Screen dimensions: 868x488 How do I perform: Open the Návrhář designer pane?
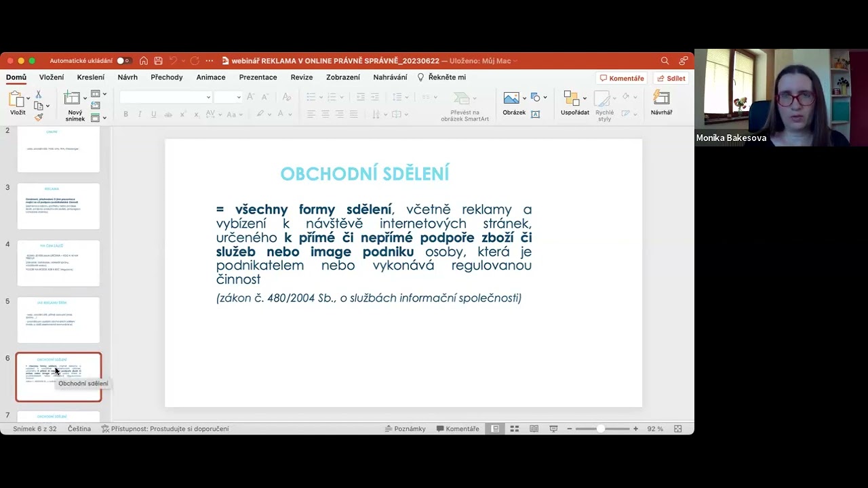[661, 103]
